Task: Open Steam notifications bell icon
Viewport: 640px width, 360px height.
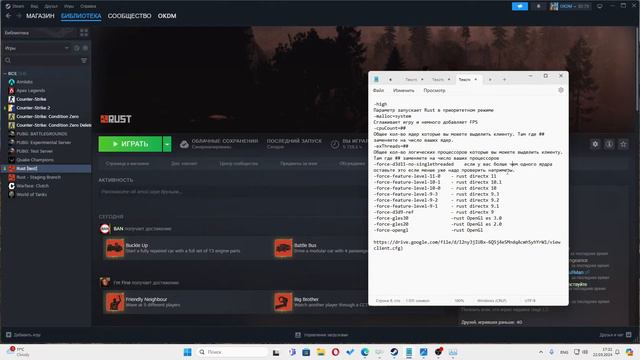Action: click(538, 6)
